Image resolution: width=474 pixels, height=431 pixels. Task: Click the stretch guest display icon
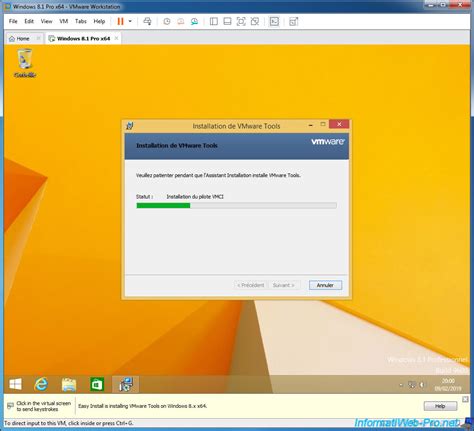293,22
